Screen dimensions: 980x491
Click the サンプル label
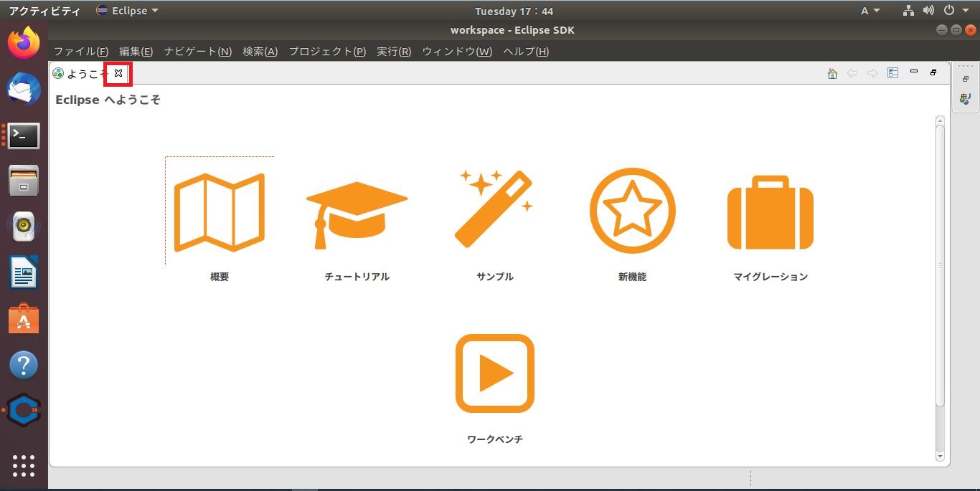tap(494, 277)
